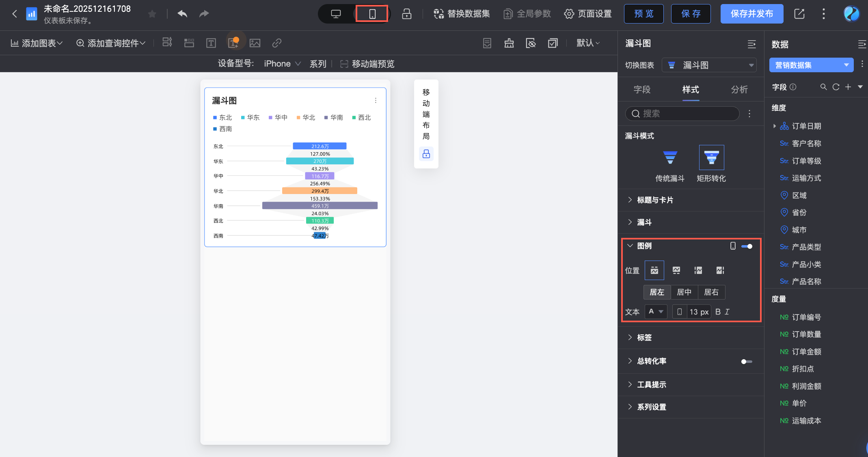
Task: Click the mobile layout lock icon
Action: (426, 154)
